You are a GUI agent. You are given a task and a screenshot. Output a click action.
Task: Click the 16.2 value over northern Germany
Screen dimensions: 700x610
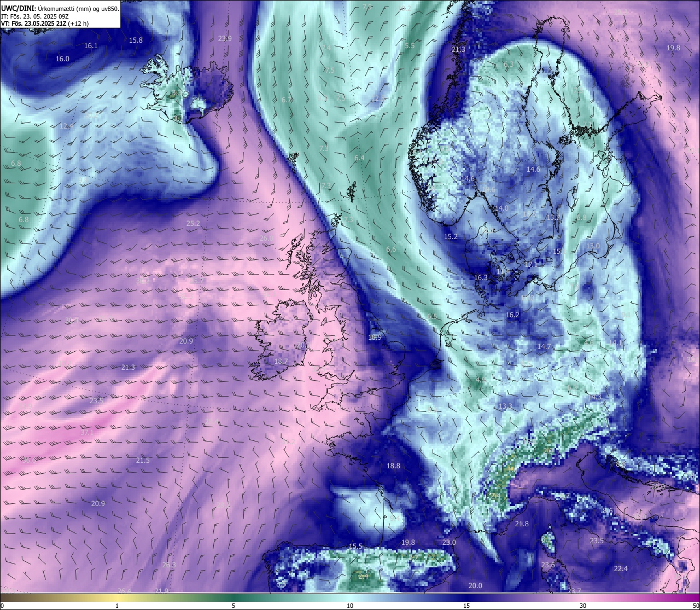512,315
